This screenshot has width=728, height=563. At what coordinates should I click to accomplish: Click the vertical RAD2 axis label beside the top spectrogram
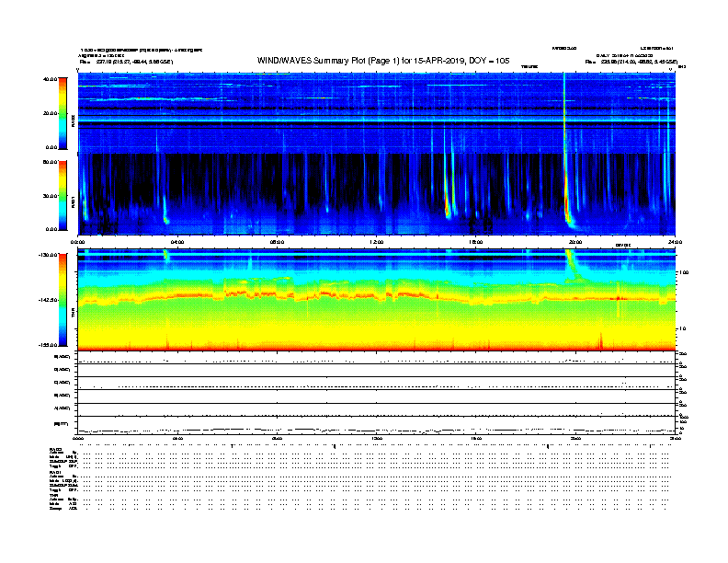point(73,121)
